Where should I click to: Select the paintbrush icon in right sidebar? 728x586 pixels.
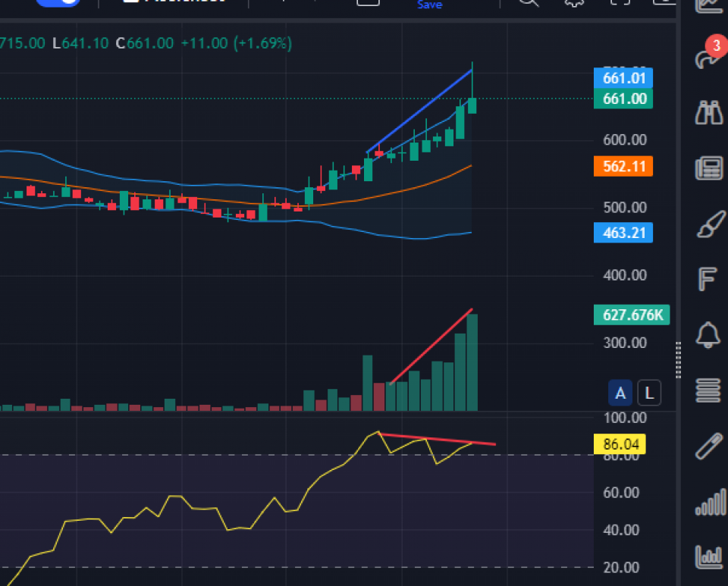(711, 224)
